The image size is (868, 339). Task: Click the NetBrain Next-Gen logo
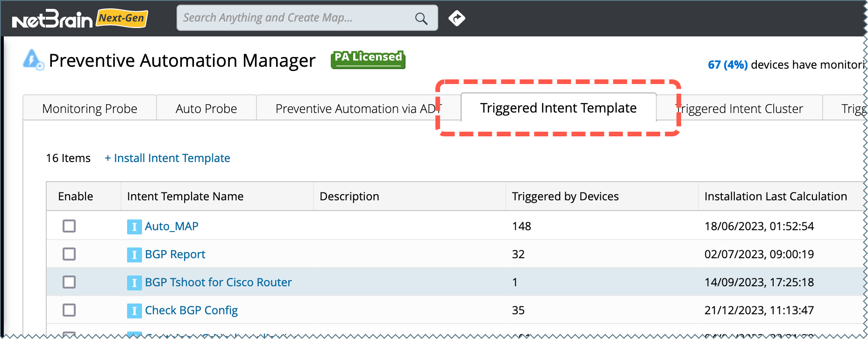coord(79,19)
